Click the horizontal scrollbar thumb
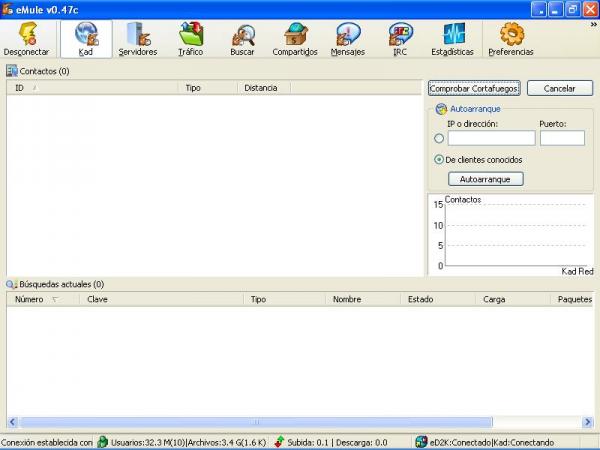Screen dimensions: 600x450 [256, 422]
